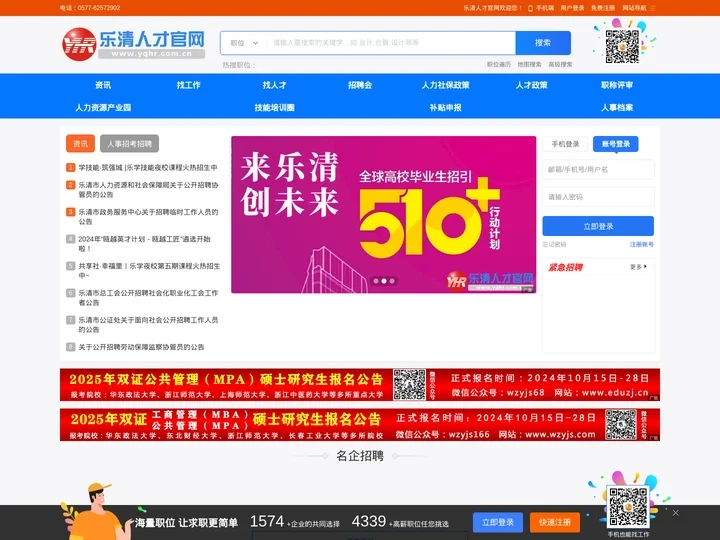Open news item 乐清市总工会公开招聘社会化职业化工会工作者公告
720x540 pixels.
tap(148, 298)
